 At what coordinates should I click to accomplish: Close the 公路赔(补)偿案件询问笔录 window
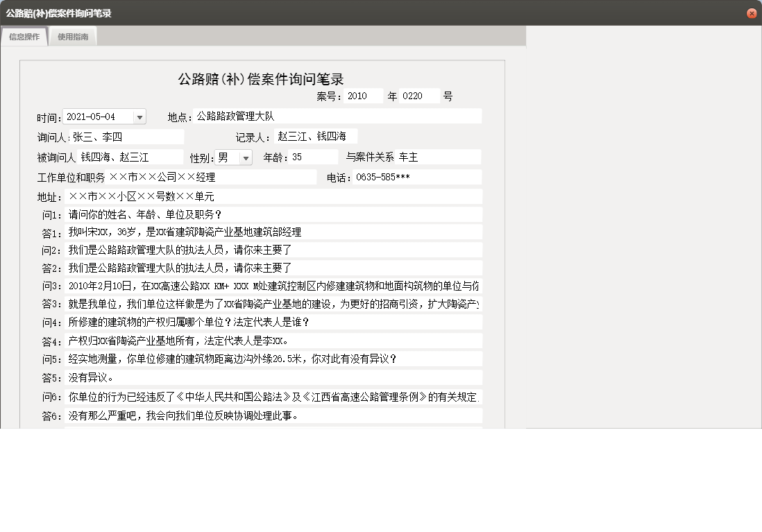750,12
